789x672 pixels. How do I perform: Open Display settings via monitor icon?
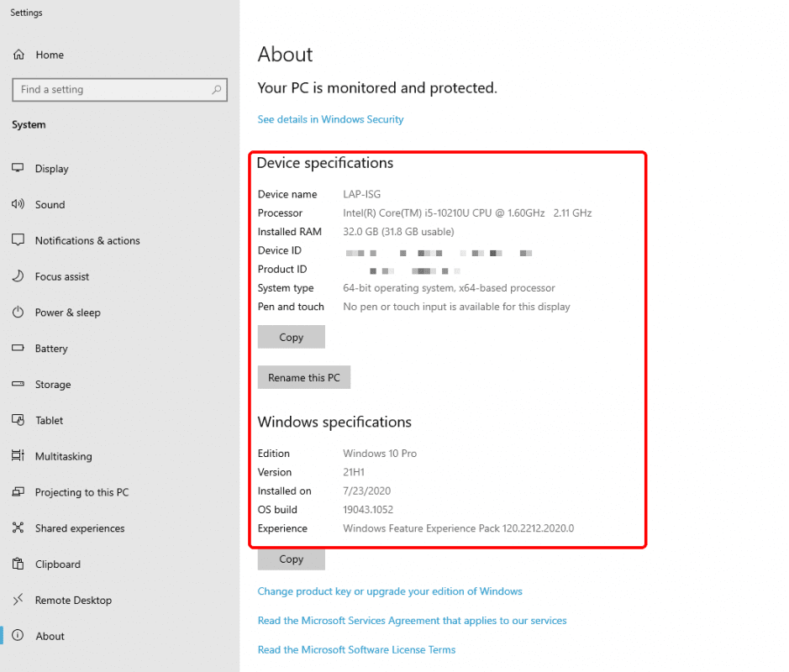point(18,168)
